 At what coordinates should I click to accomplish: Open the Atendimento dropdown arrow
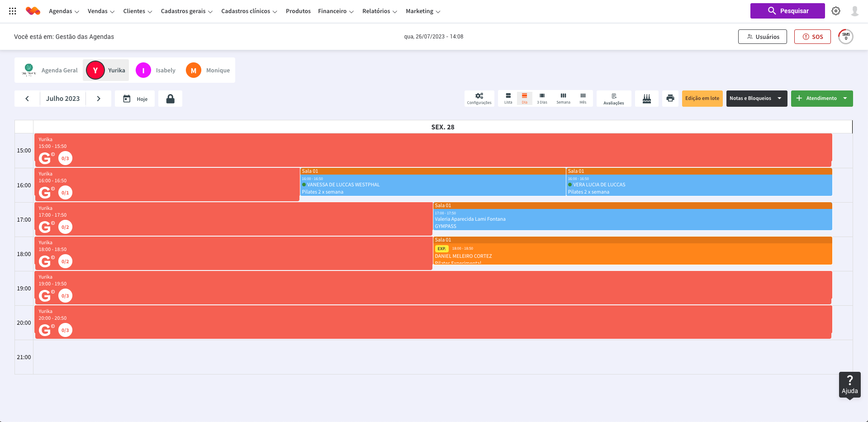845,99
